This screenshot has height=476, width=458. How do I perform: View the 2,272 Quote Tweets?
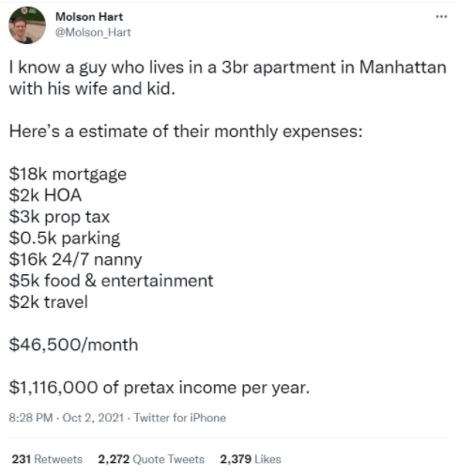click(151, 459)
